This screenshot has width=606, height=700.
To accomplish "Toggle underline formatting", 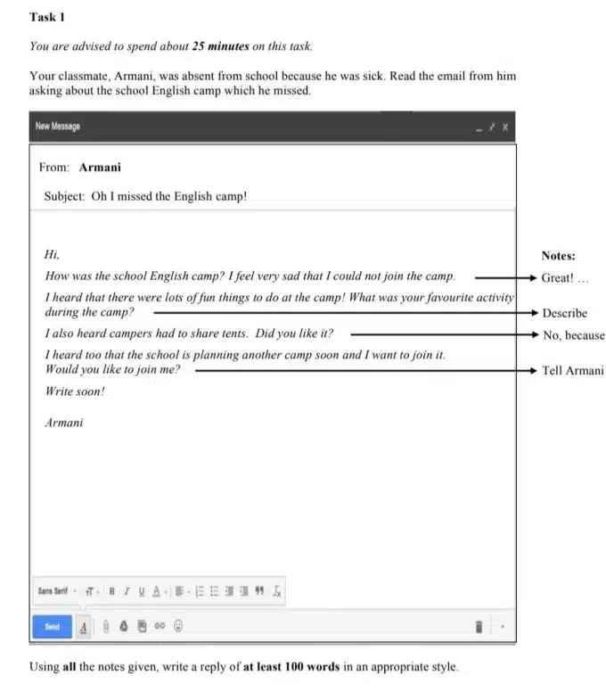I will [142, 590].
